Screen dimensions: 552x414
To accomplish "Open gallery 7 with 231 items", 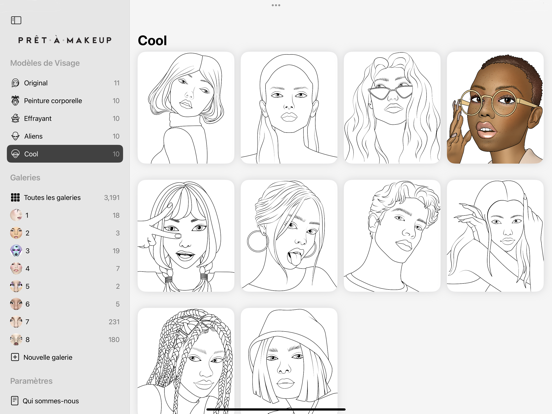I will 65,322.
